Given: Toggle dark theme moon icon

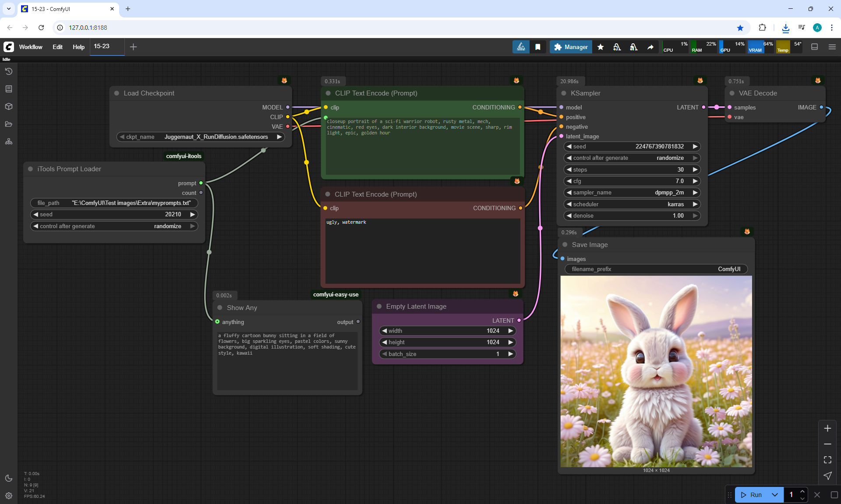Looking at the screenshot, I should coord(9,478).
